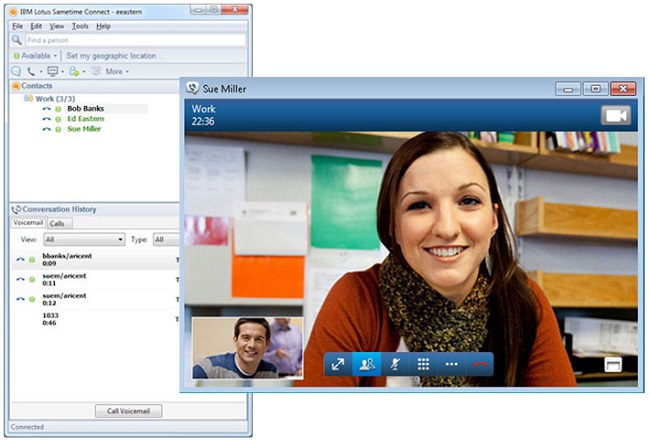The width and height of the screenshot is (650, 448).
Task: Open the screen share dropdown arrow
Action: tap(63, 72)
